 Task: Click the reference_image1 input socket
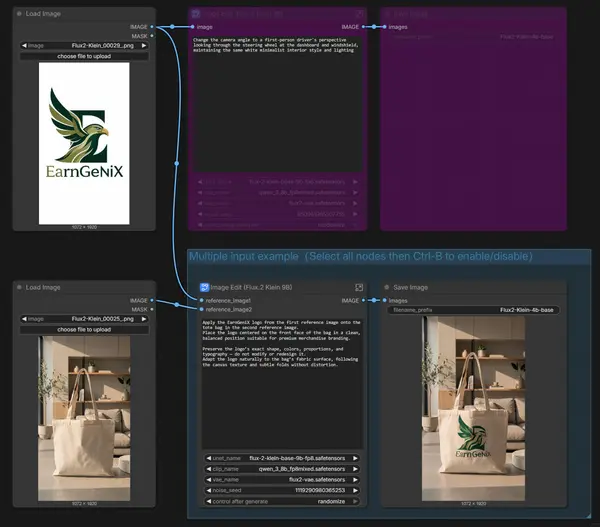point(202,300)
